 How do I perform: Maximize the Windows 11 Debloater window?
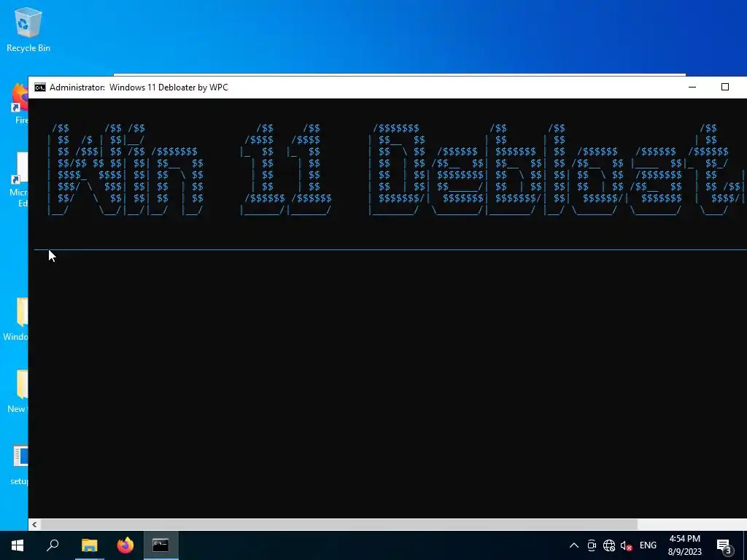[x=724, y=87]
